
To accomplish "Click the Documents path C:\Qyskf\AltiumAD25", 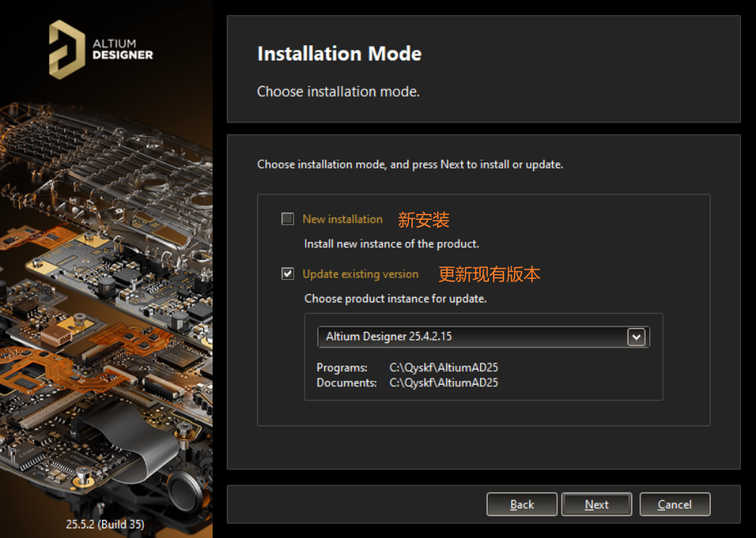I will click(x=444, y=383).
